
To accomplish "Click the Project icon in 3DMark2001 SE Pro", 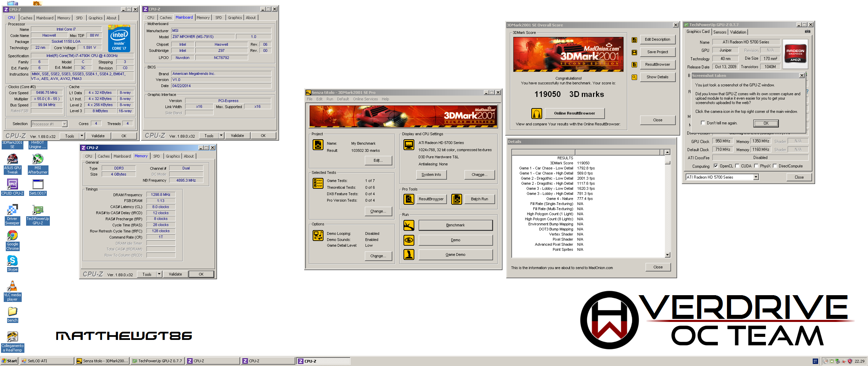I will [x=318, y=145].
